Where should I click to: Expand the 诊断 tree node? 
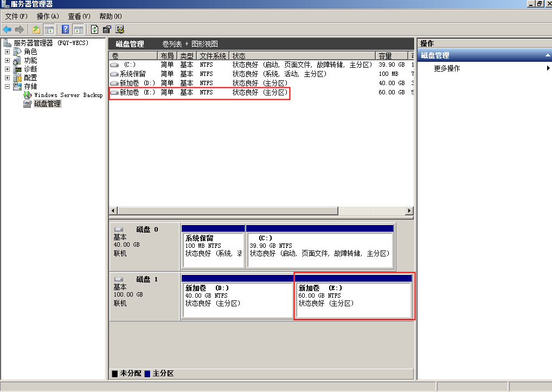[7, 69]
